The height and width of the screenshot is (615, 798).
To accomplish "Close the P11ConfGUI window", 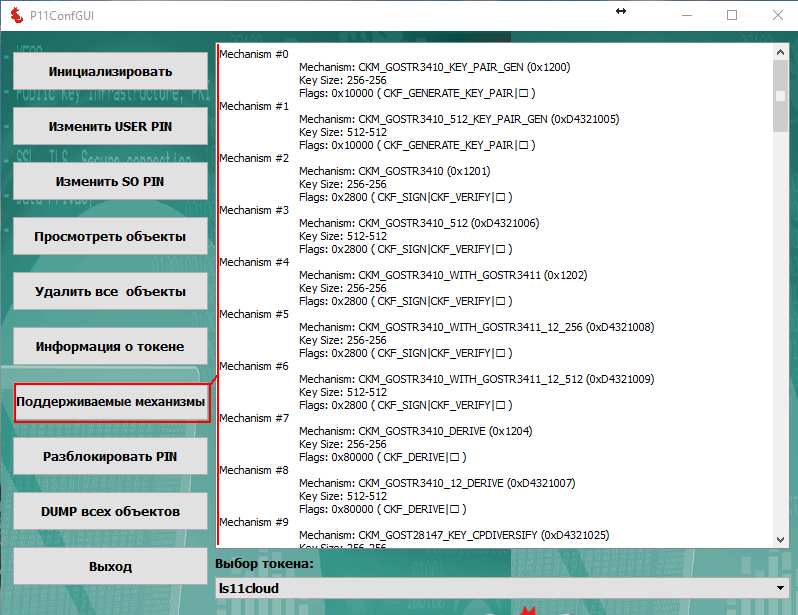I will [778, 15].
